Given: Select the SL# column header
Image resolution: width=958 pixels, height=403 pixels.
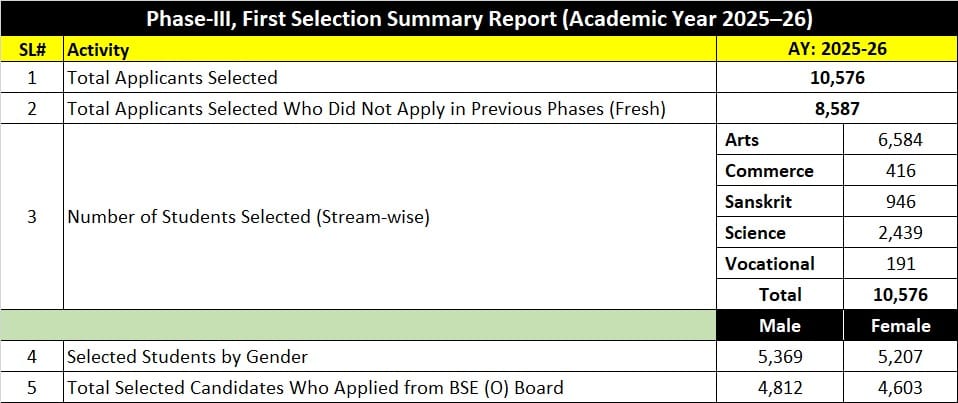Looking at the screenshot, I should [x=32, y=49].
